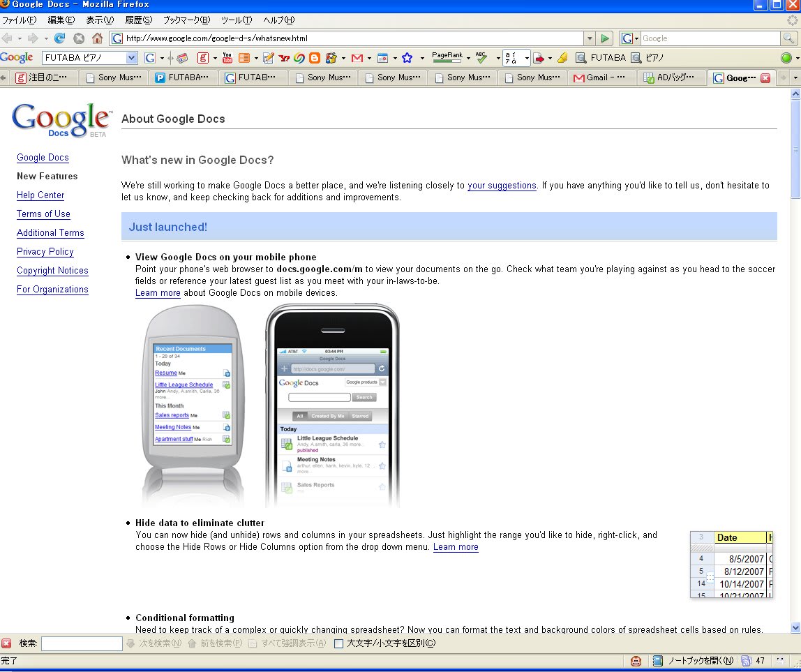
Task: Reload the page with the refresh icon
Action: [60, 38]
